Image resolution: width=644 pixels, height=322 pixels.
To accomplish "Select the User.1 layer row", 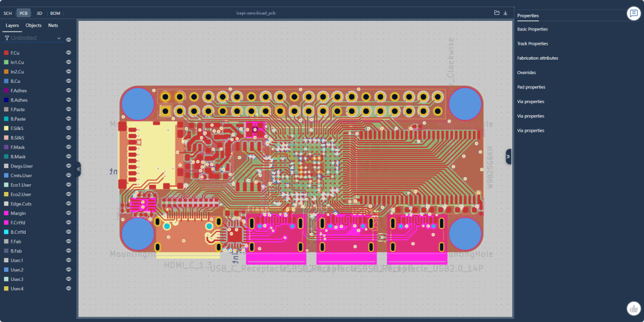I will tap(38, 261).
